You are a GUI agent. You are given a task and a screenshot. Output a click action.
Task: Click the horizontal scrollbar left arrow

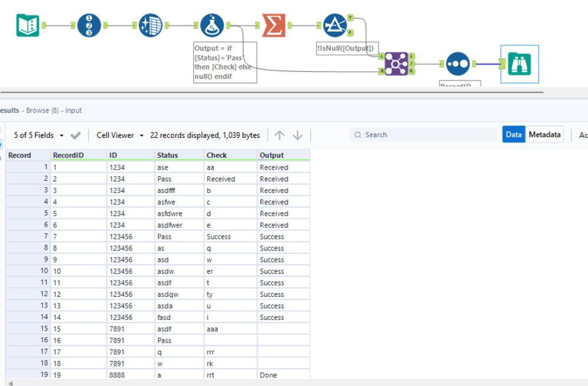click(x=11, y=384)
